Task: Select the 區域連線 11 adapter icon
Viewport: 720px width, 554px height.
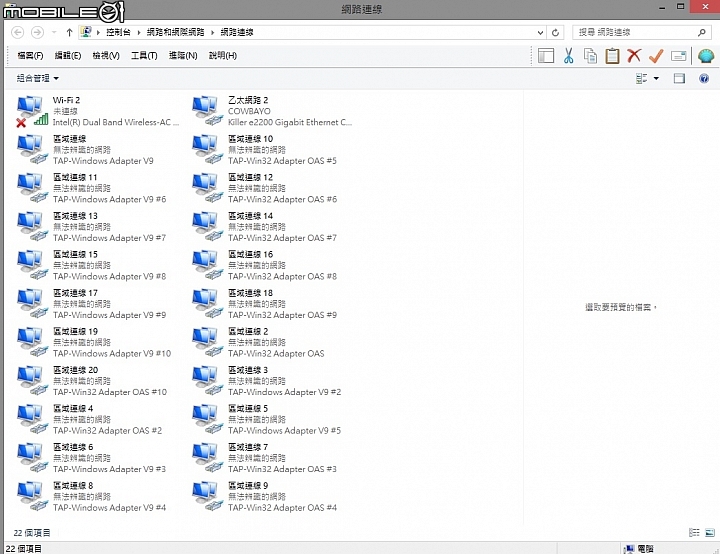Action: coord(32,188)
